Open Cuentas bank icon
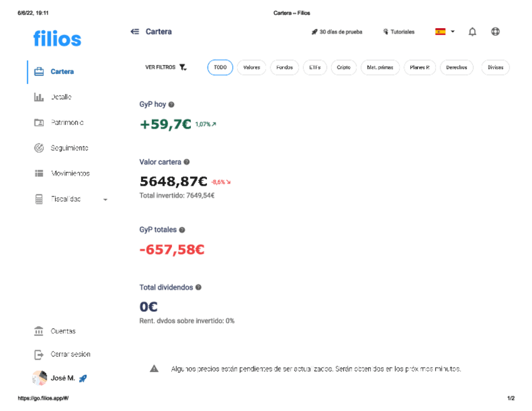Screen dimensions: 532x411 (x=39, y=331)
